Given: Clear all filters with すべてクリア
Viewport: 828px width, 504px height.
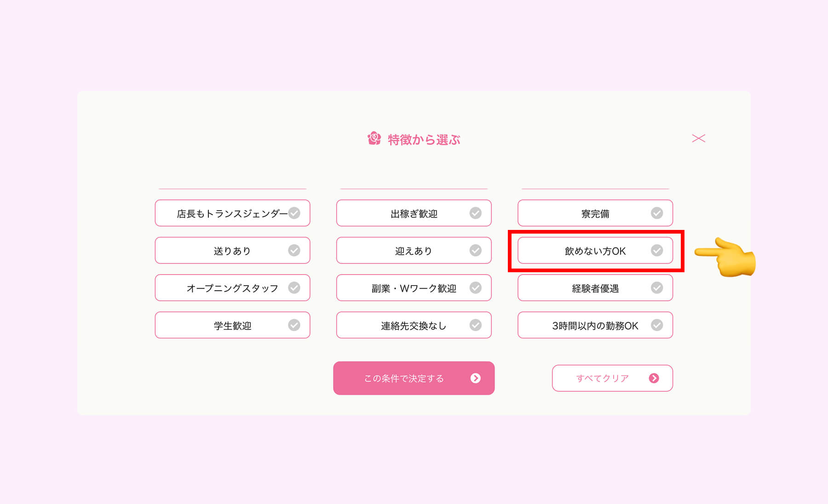Looking at the screenshot, I should pyautogui.click(x=612, y=378).
